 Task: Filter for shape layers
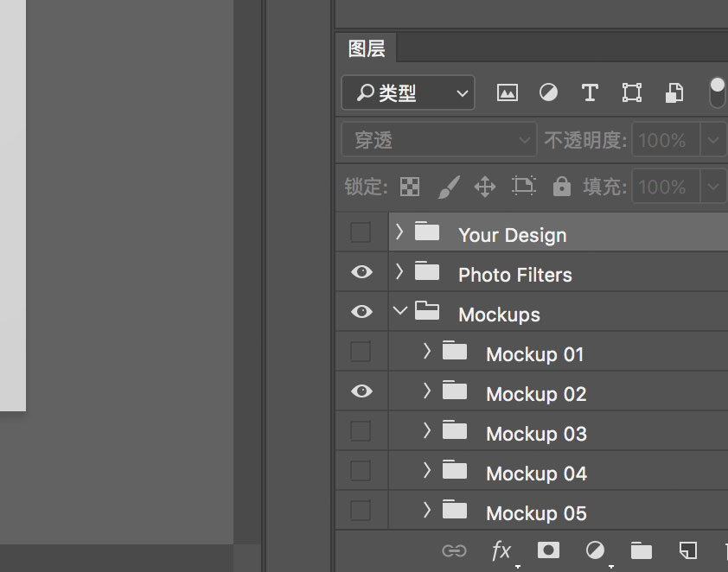coord(631,92)
